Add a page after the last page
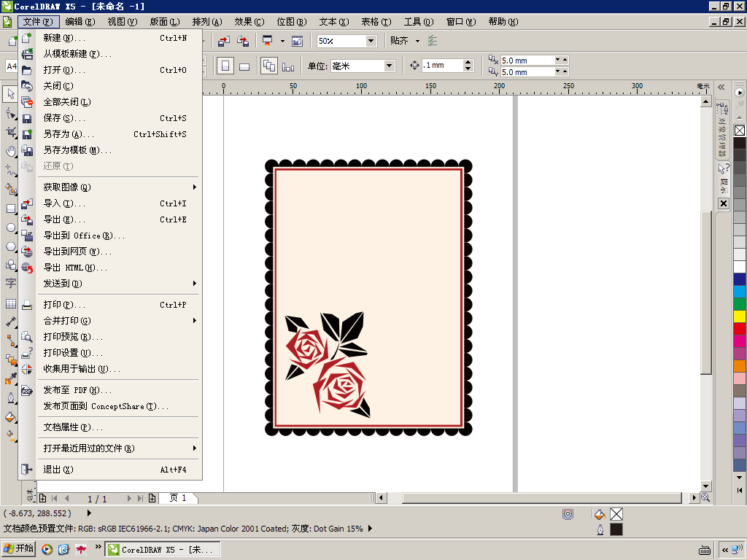 [x=152, y=498]
